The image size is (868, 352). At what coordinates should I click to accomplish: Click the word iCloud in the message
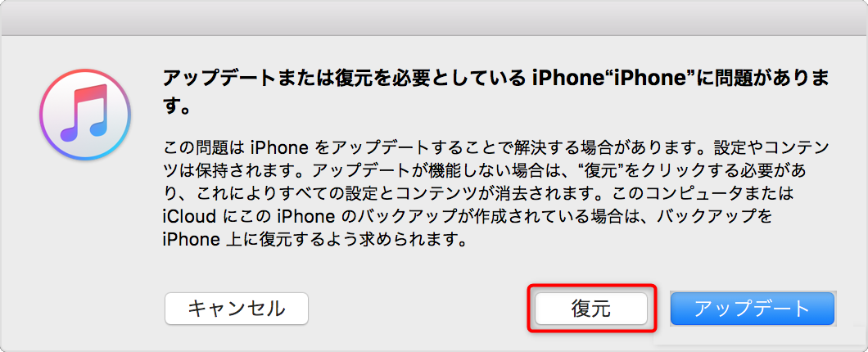click(189, 216)
